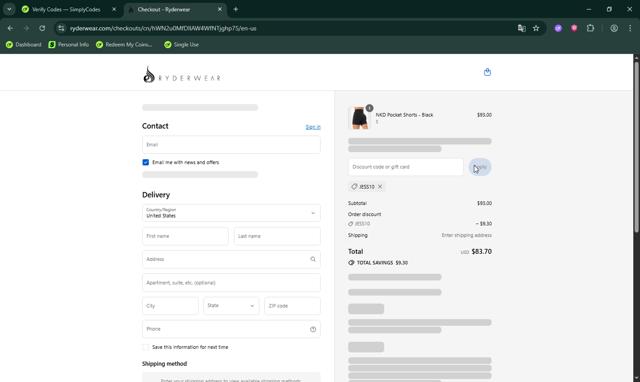Click the NKD Pocket Shorts - Black title
640x382 pixels.
[x=404, y=115]
